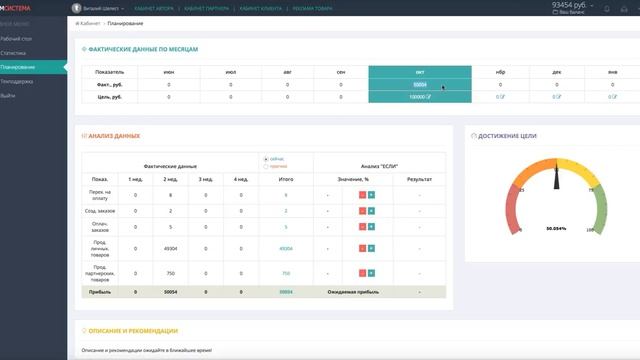Click the gauge needle in Достижение цели
This screenshot has height=360, width=640.
[x=556, y=176]
